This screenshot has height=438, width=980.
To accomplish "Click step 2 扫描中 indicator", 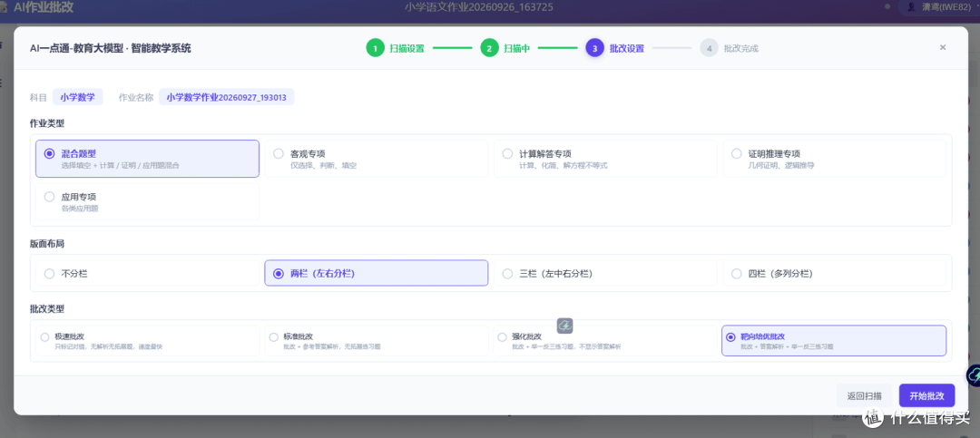I will point(505,48).
